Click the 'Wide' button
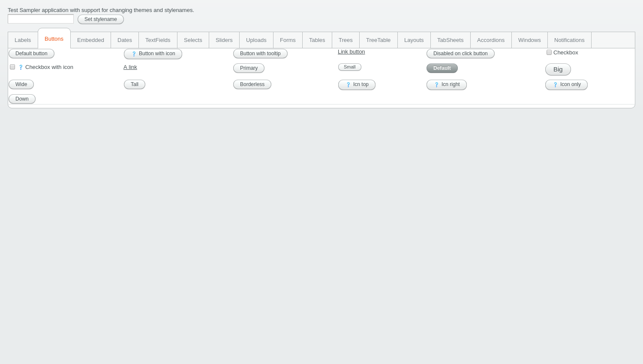The image size is (643, 364). click(x=21, y=84)
